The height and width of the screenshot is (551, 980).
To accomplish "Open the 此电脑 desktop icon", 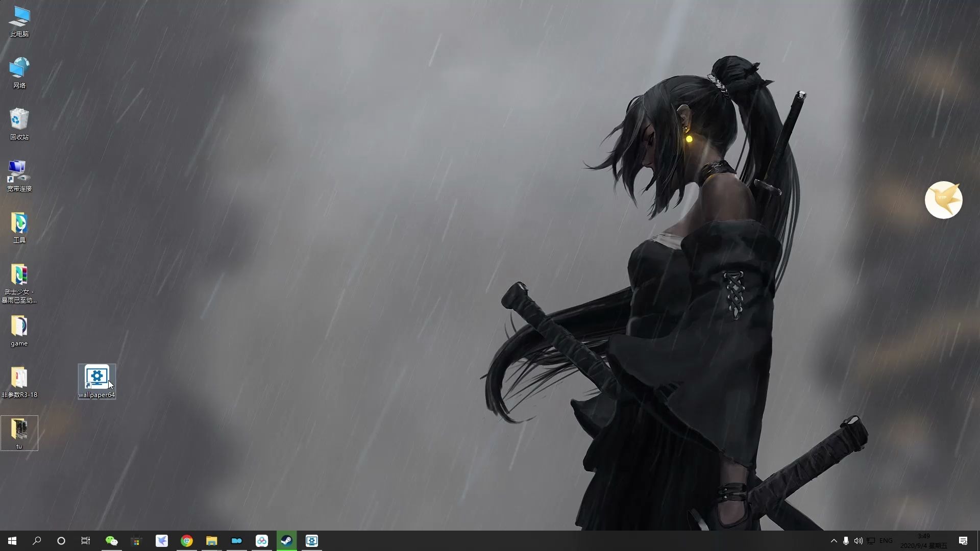I will 19,21.
